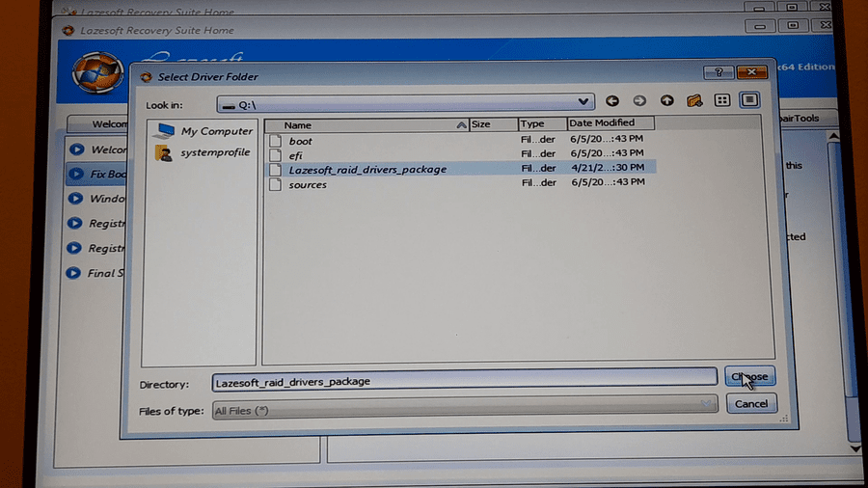Select the efi folder
Screen dimensions: 868x488
[296, 156]
